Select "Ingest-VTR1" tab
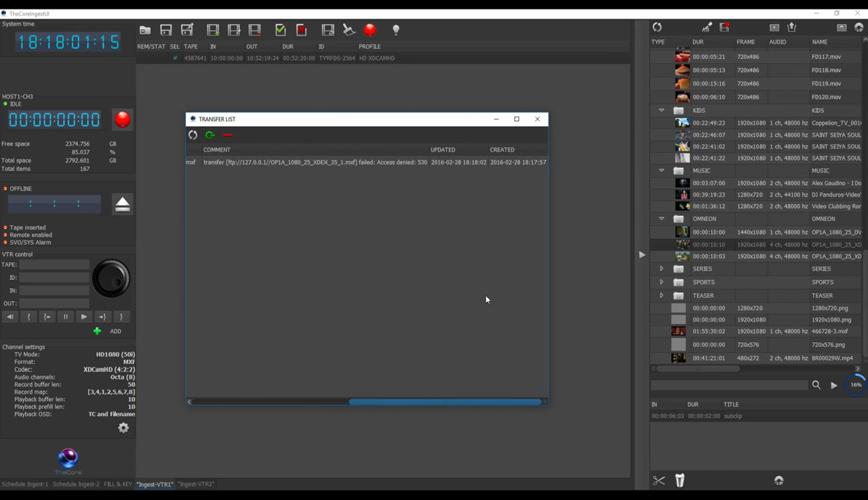This screenshot has width=868, height=500. pos(155,484)
